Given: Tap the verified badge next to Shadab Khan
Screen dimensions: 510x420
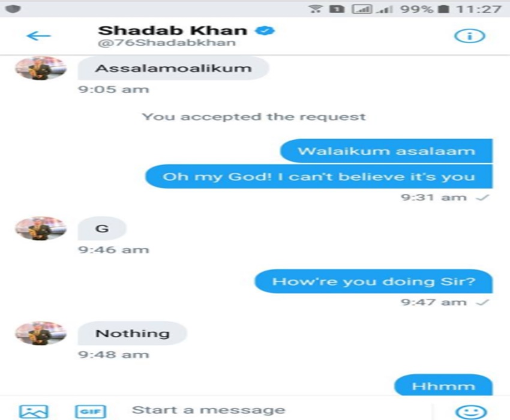Looking at the screenshot, I should (265, 31).
